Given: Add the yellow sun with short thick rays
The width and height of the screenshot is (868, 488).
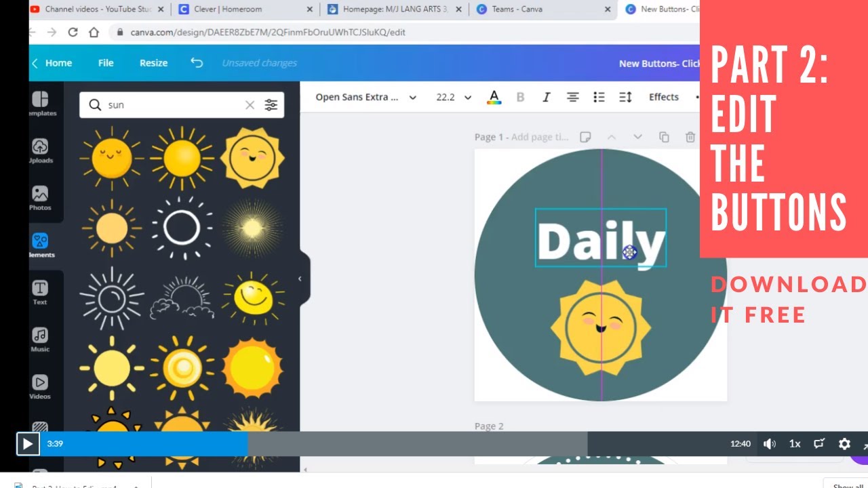Looking at the screenshot, I should click(x=111, y=369).
